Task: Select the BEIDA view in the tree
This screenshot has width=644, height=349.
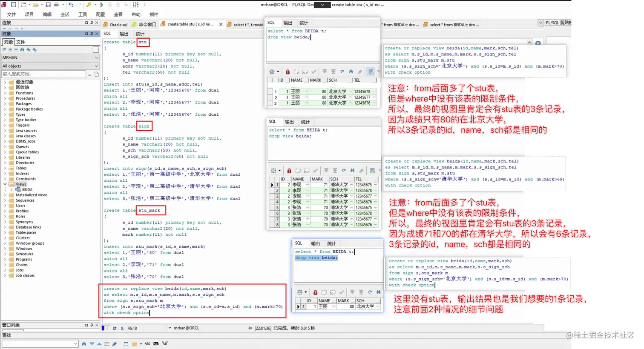Action: coord(27,189)
